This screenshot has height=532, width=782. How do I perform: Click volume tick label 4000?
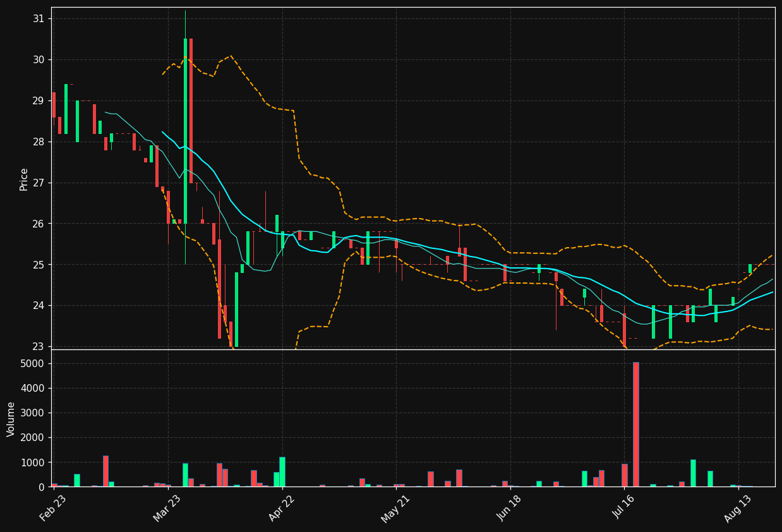pos(33,389)
